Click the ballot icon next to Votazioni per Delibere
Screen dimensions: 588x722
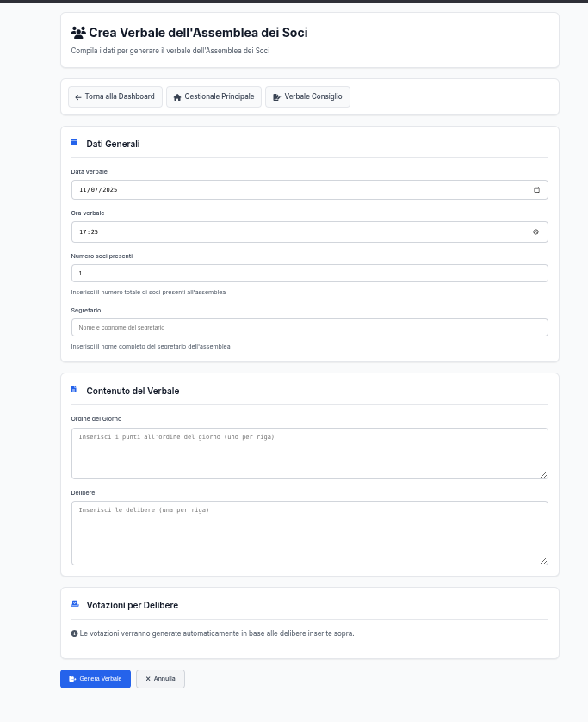(75, 603)
